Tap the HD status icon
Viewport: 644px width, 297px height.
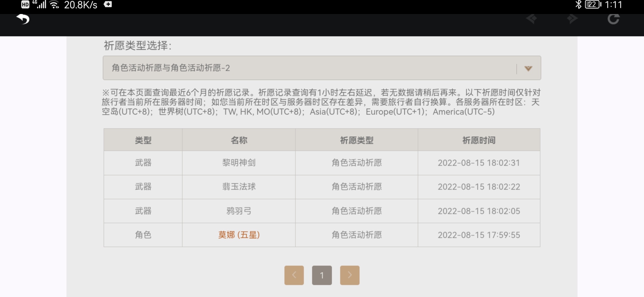pyautogui.click(x=25, y=5)
